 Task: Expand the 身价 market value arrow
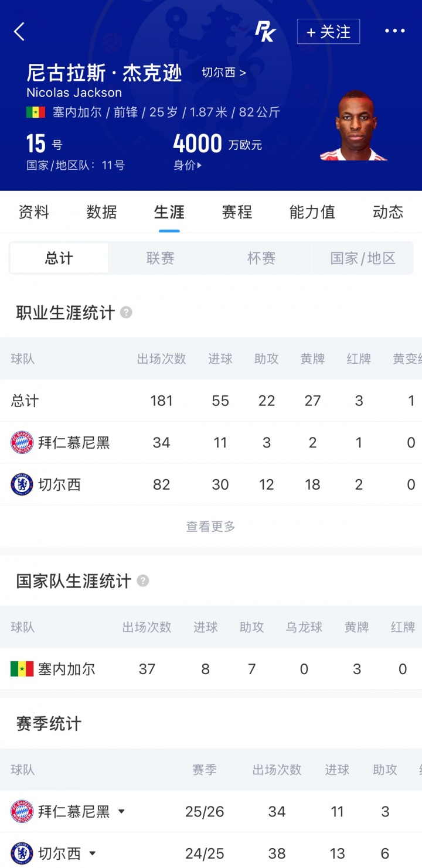[199, 166]
